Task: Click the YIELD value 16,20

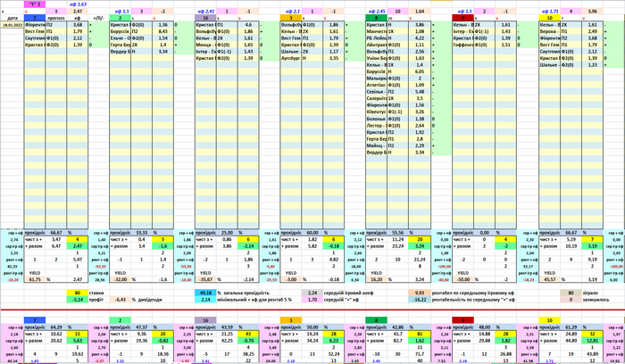Action: [x=376, y=279]
